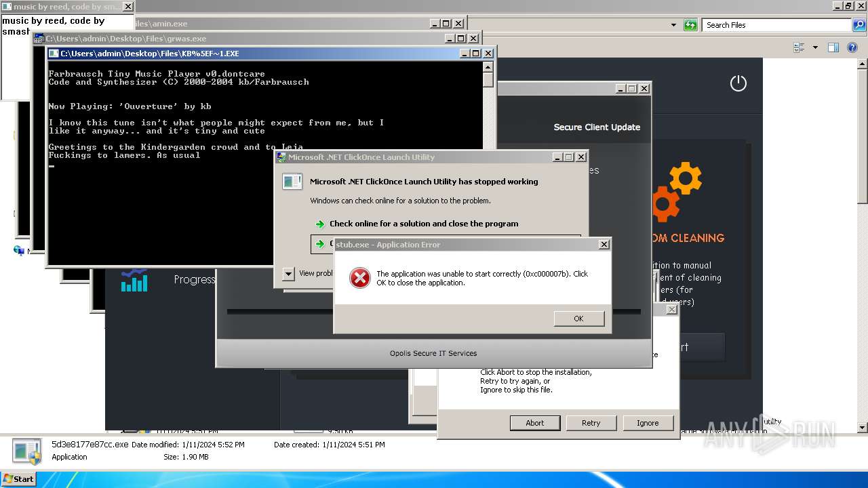Click the '5d3e8177e87cc.exe' file name text

pyautogui.click(x=90, y=445)
